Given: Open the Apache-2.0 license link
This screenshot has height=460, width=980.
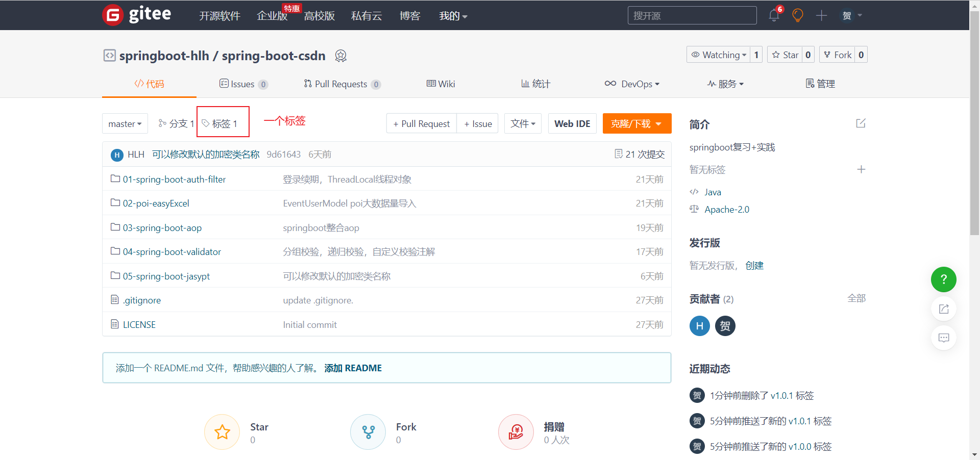Looking at the screenshot, I should [727, 210].
